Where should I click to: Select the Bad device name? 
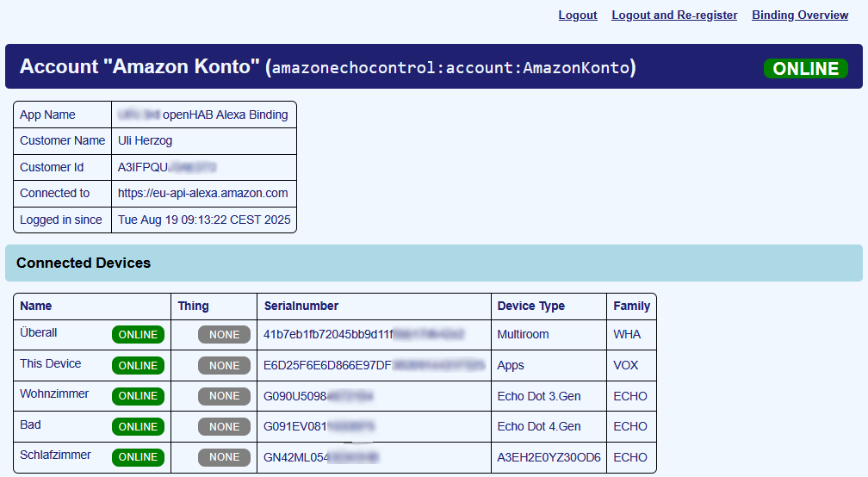30,424
